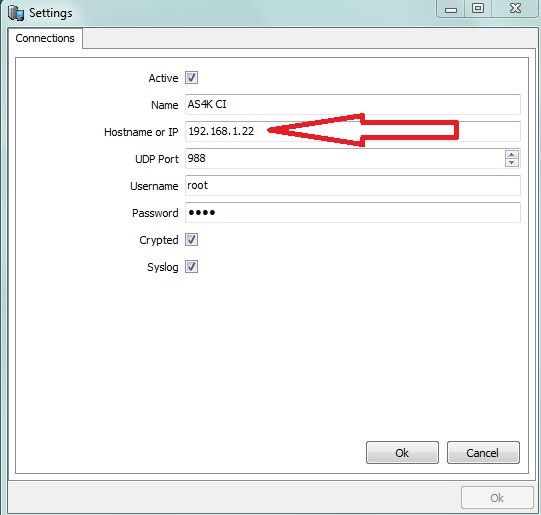Close the Settings window
This screenshot has height=515, width=541.
pos(515,9)
